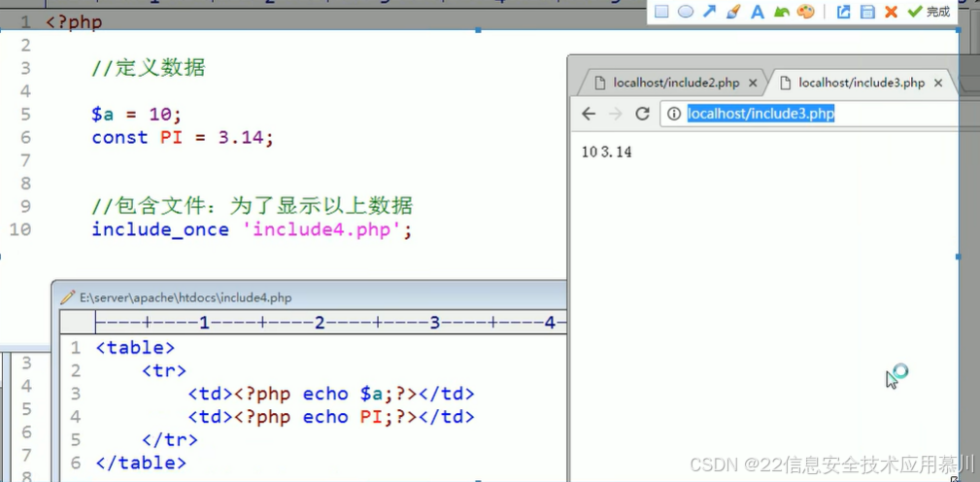
Task: Select the ellipse annotation tool
Action: click(686, 12)
